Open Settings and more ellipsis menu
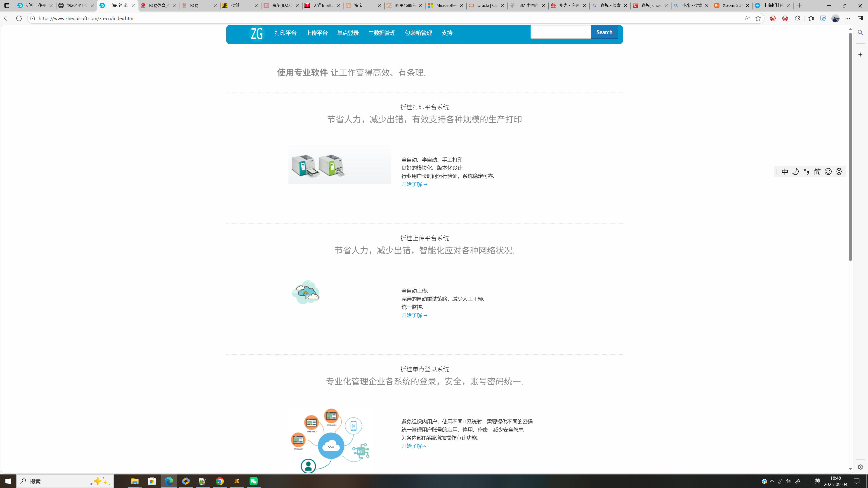This screenshot has width=868, height=488. [x=848, y=18]
